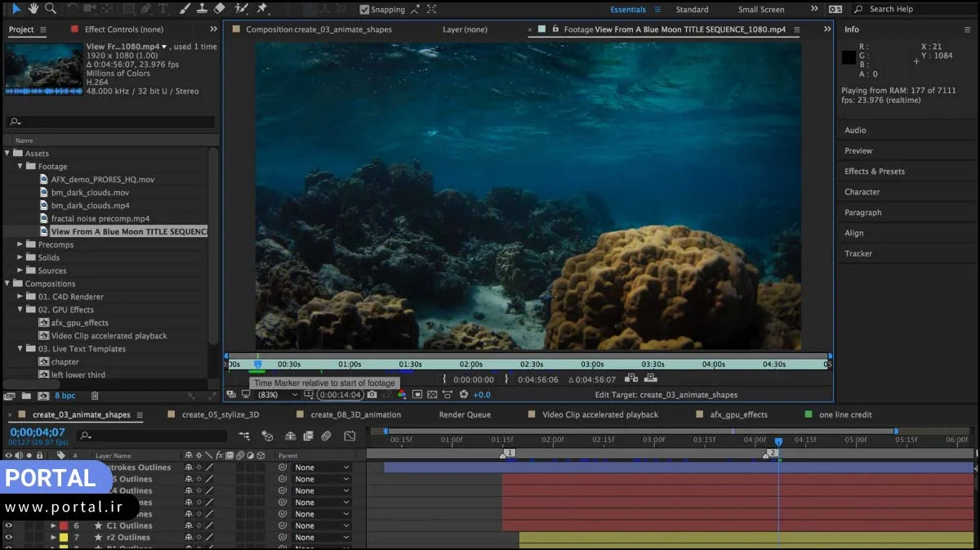Open the Render Queue tab
Screen dimensions: 980x550
click(x=465, y=415)
